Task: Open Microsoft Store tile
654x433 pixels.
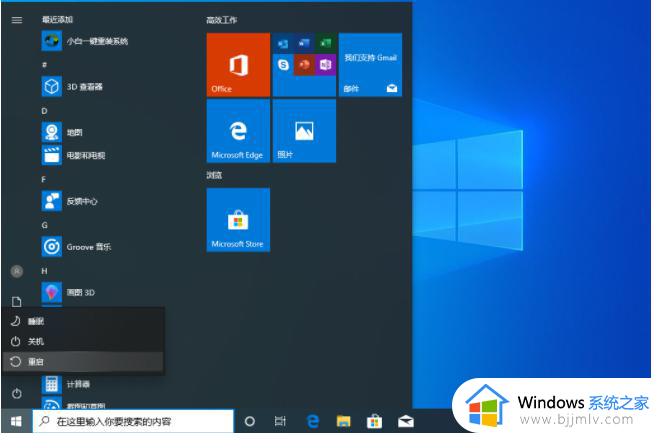Action: (x=238, y=220)
